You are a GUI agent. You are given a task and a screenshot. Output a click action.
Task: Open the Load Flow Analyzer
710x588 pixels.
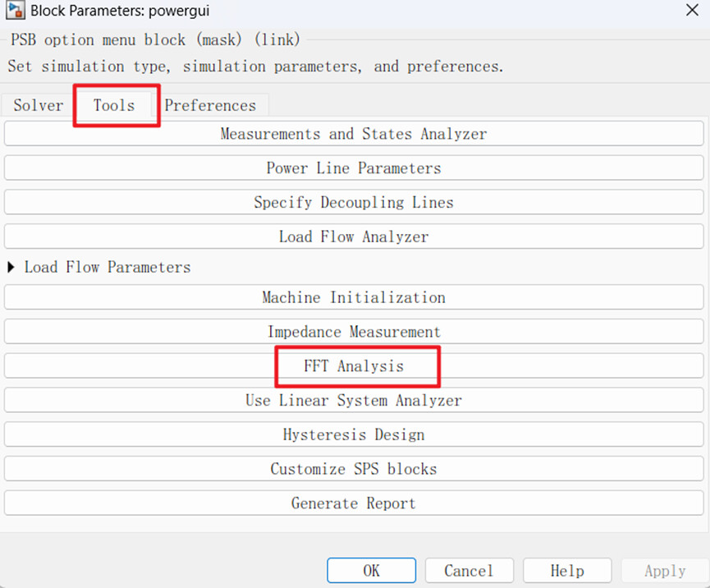(x=354, y=237)
